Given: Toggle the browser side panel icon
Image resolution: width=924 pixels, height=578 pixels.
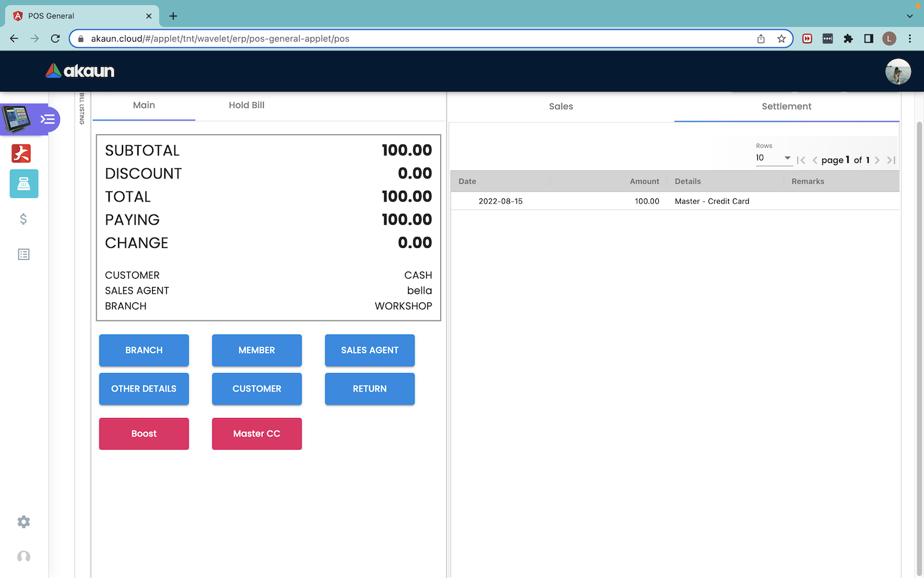Looking at the screenshot, I should 869,39.
